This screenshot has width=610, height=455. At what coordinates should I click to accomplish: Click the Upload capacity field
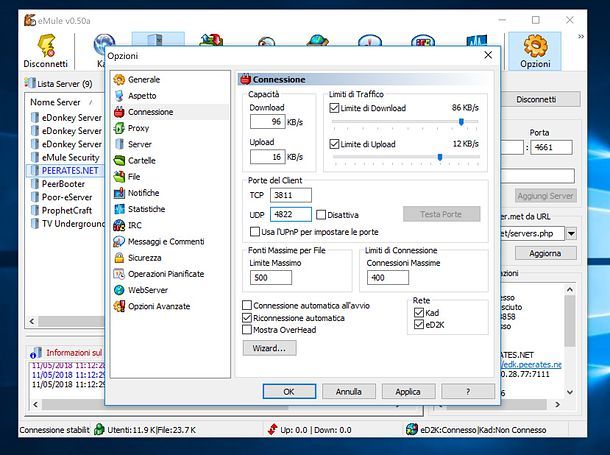click(x=268, y=157)
